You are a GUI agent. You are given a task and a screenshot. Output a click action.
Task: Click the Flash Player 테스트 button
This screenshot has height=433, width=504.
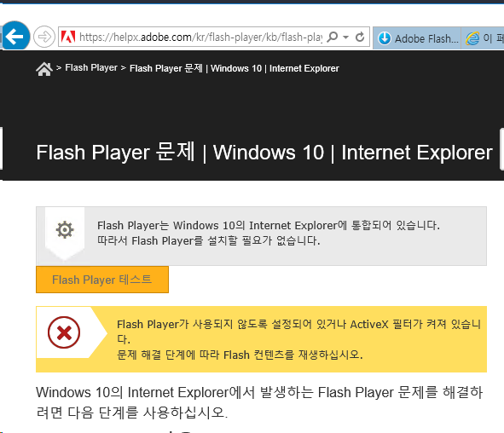coord(102,280)
